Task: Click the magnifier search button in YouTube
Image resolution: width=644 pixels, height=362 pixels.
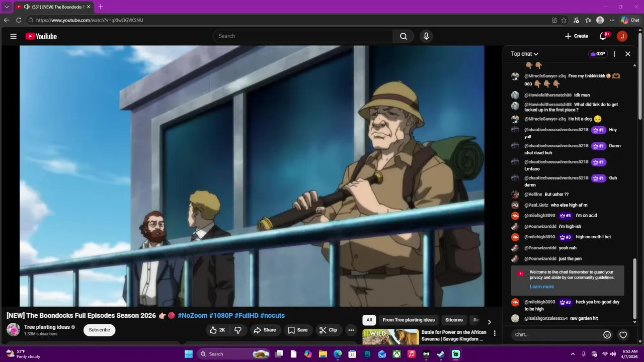Action: click(x=404, y=36)
